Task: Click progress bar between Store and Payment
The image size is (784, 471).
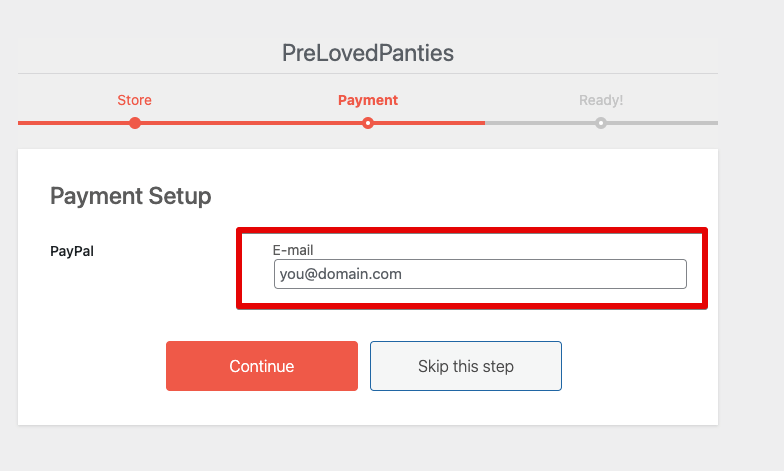Action: point(250,123)
